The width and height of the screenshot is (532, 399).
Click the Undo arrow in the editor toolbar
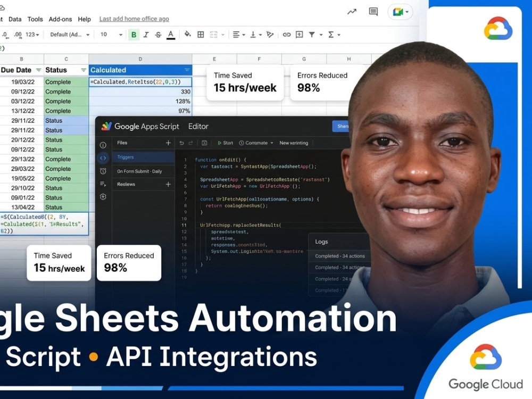(x=181, y=143)
